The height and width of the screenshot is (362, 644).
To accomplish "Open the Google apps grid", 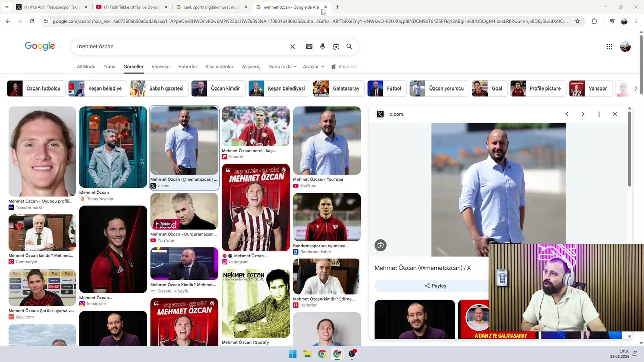I will coord(609,47).
